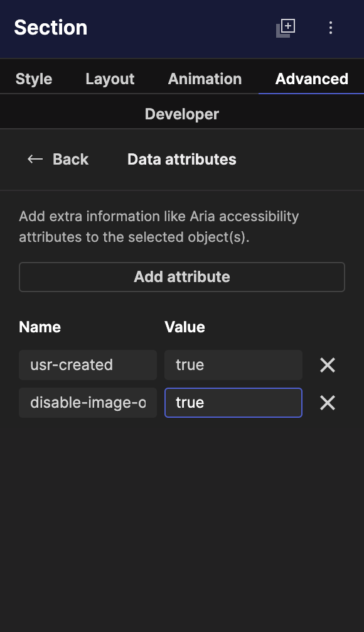The height and width of the screenshot is (632, 364).
Task: Click the Data attributes heading
Action: tap(181, 159)
